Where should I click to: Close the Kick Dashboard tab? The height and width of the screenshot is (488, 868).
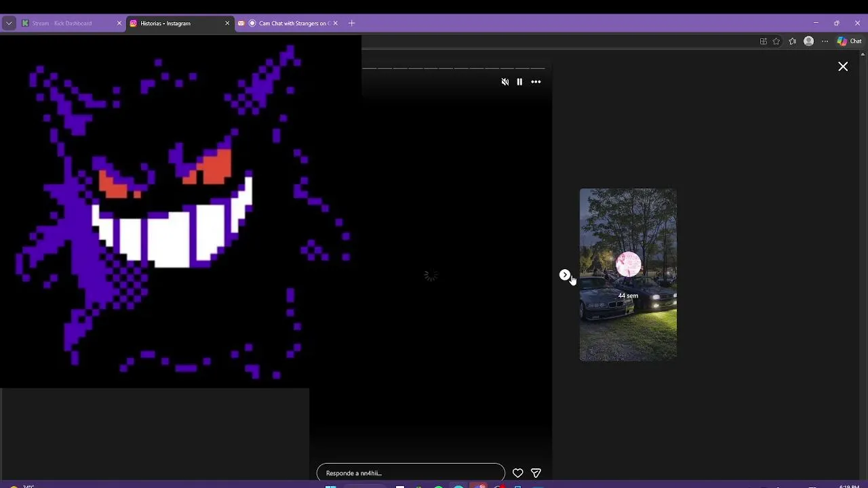point(119,23)
